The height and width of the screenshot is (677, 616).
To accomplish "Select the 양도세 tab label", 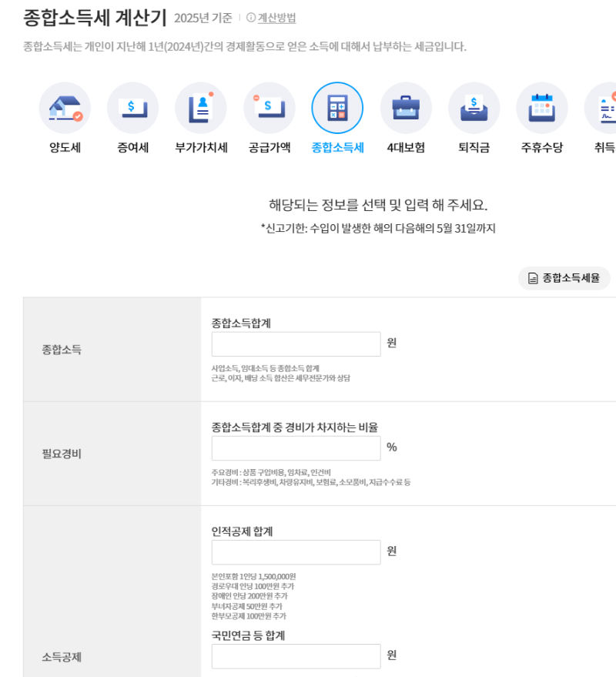I will click(x=65, y=147).
